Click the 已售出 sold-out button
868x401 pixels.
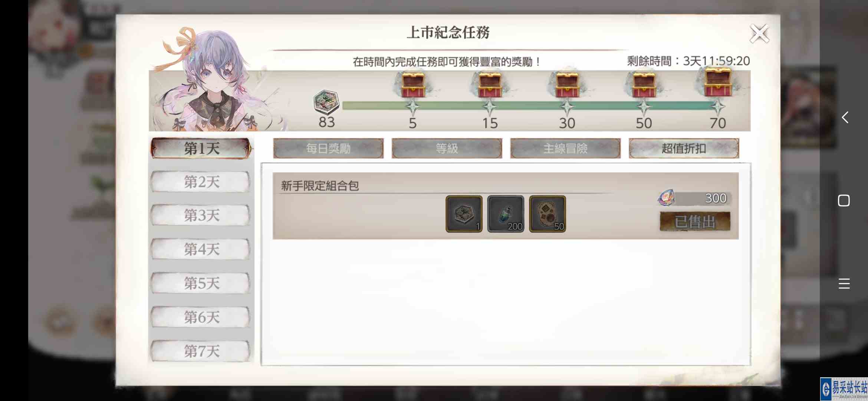click(x=695, y=222)
